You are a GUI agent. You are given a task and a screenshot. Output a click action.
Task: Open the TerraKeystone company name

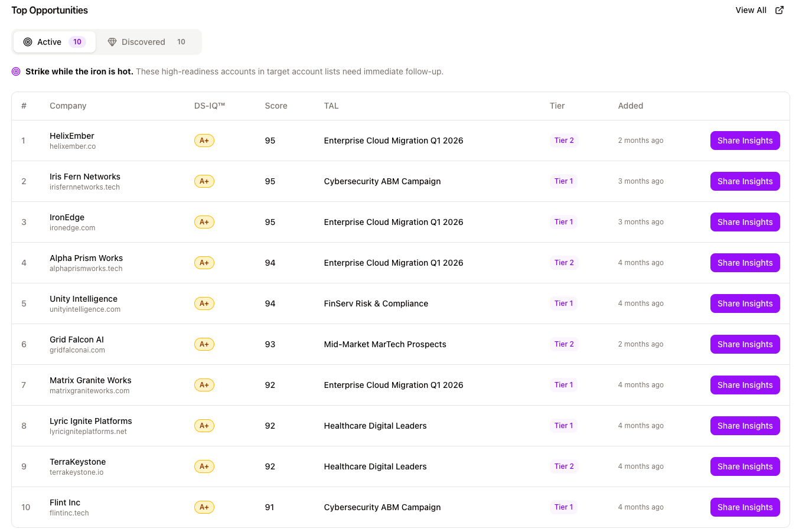tap(77, 462)
